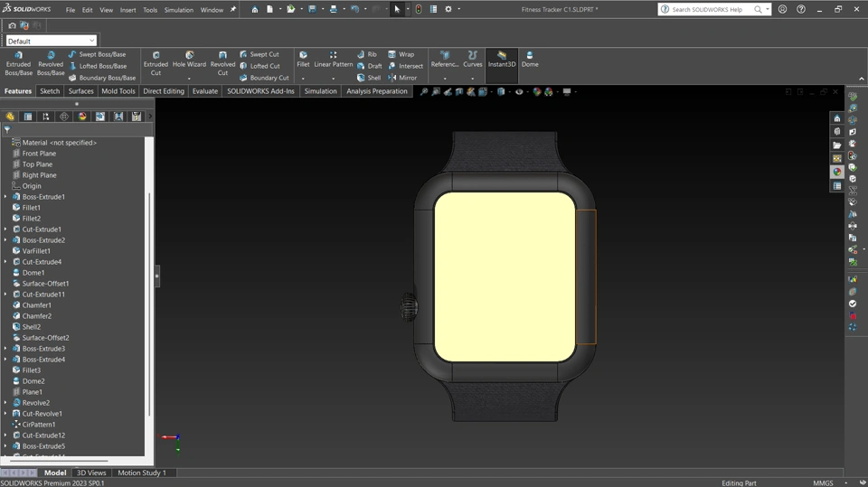The image size is (868, 487).
Task: Click the Shell feature icon
Action: pos(368,78)
